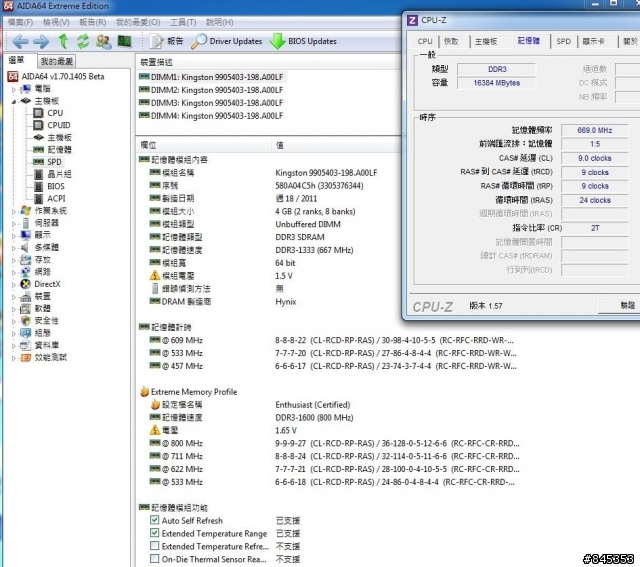Select the CPUID tree item
640x567 pixels.
pos(52,125)
